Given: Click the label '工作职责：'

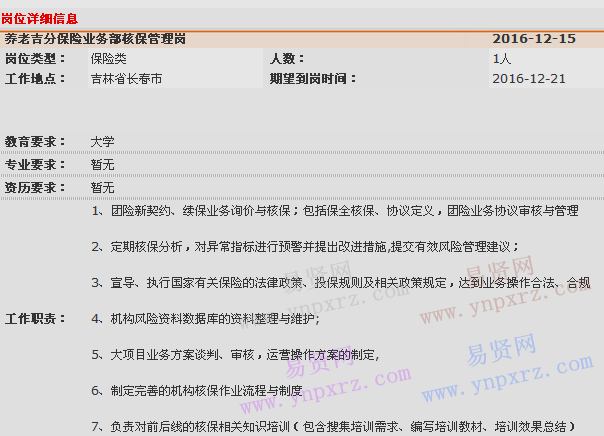Looking at the screenshot, I should tap(35, 319).
